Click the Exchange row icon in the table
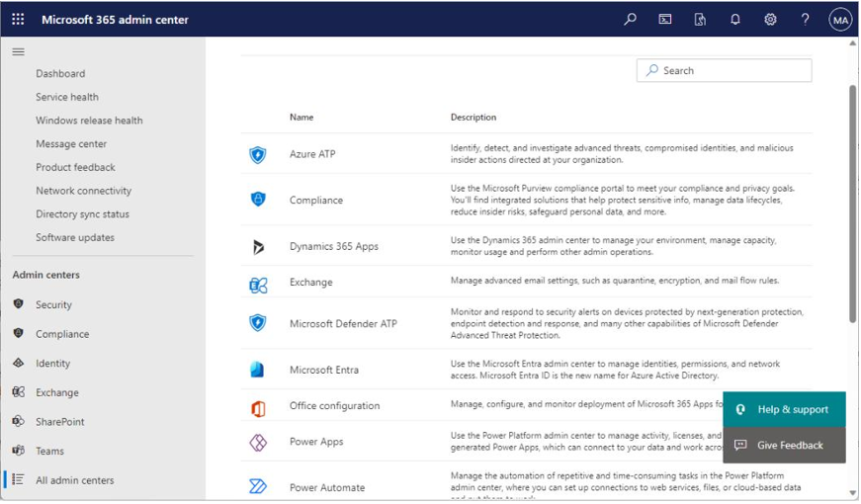861x504 pixels. point(258,285)
